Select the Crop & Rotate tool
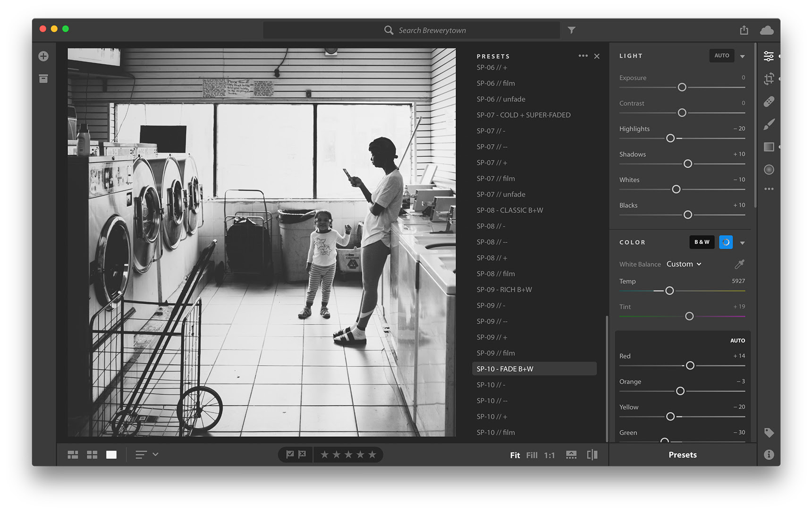Viewport: 812px width, 511px height. pyautogui.click(x=769, y=78)
